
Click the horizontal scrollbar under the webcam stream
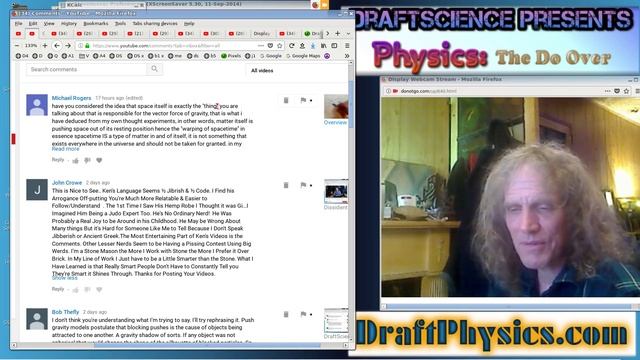509,306
